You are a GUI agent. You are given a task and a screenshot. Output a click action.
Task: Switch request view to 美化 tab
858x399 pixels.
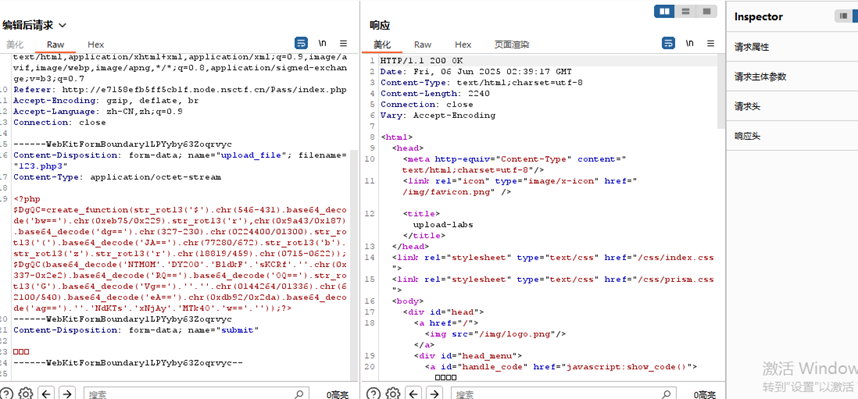[15, 44]
